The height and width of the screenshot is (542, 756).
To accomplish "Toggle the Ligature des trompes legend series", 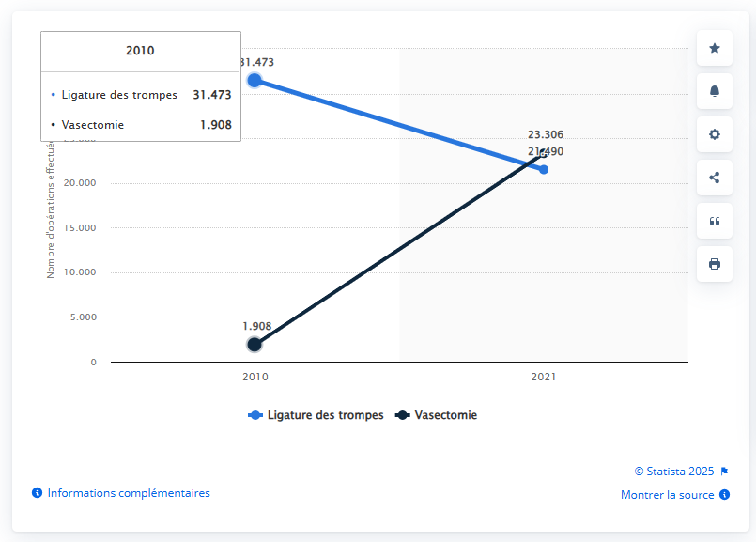I will coord(316,415).
